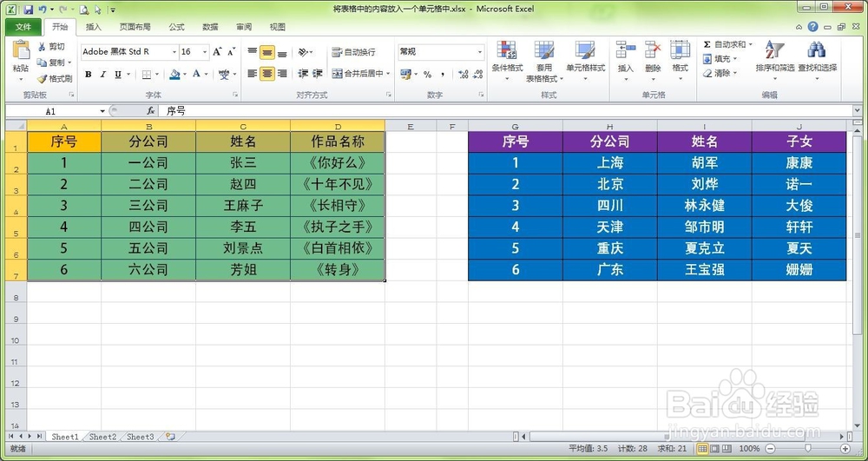This screenshot has height=461, width=868.
Task: Click the percent style icon
Action: coord(427,74)
